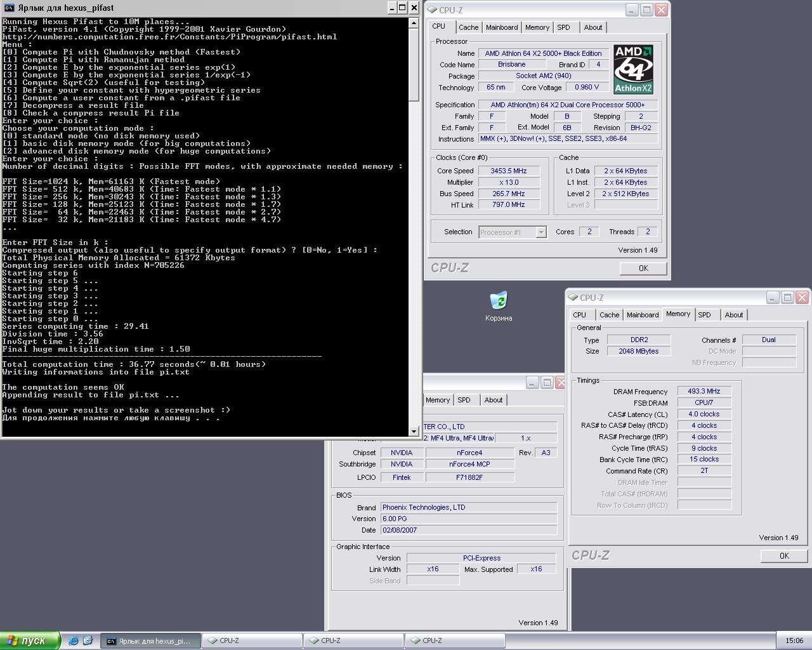Switch to the Cache tab in the Memory CPU-Z window
Viewport: 812px width, 650px height.
point(610,315)
